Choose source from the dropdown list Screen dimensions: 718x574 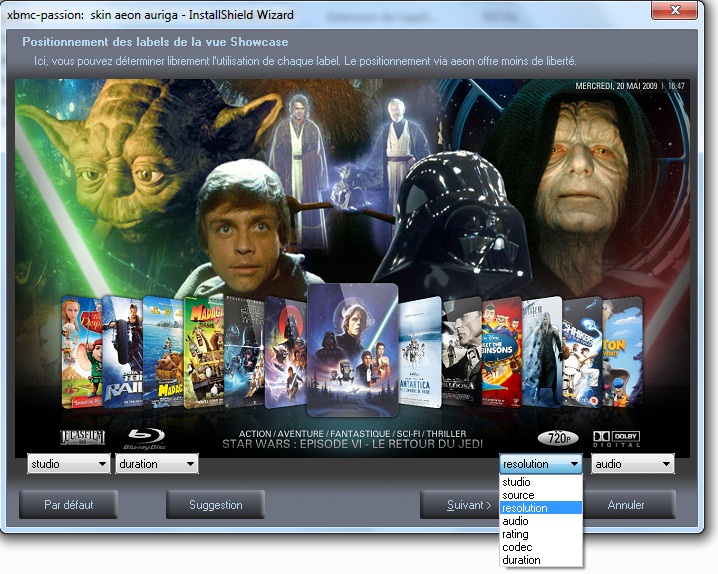(x=541, y=495)
